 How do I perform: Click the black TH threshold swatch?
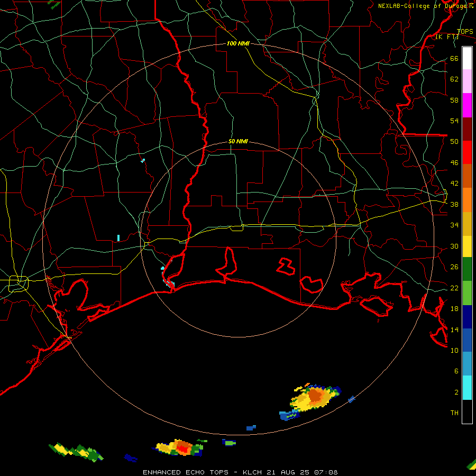coord(467,411)
